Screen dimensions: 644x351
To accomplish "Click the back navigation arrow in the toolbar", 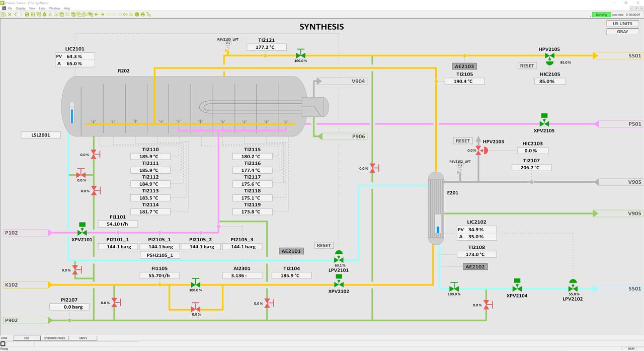I will [x=96, y=15].
